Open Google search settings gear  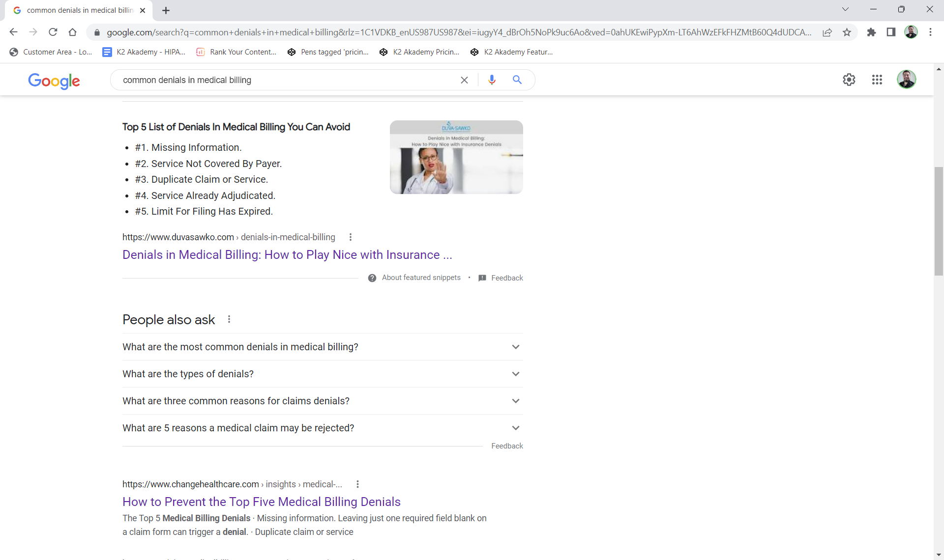tap(849, 80)
